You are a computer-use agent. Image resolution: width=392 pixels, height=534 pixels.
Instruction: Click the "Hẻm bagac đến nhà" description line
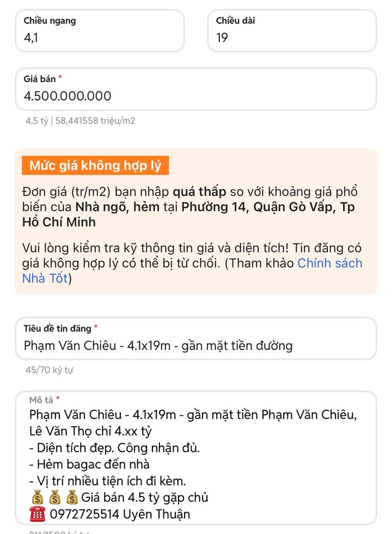point(89,464)
